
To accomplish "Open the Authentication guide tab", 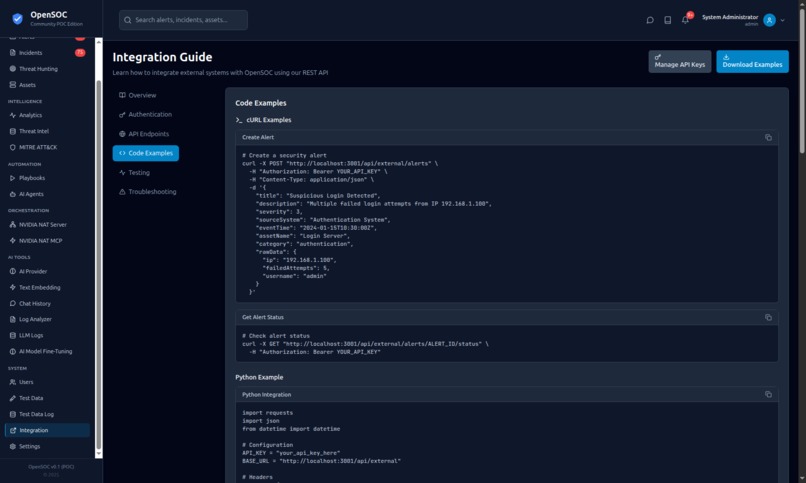I will click(x=145, y=114).
